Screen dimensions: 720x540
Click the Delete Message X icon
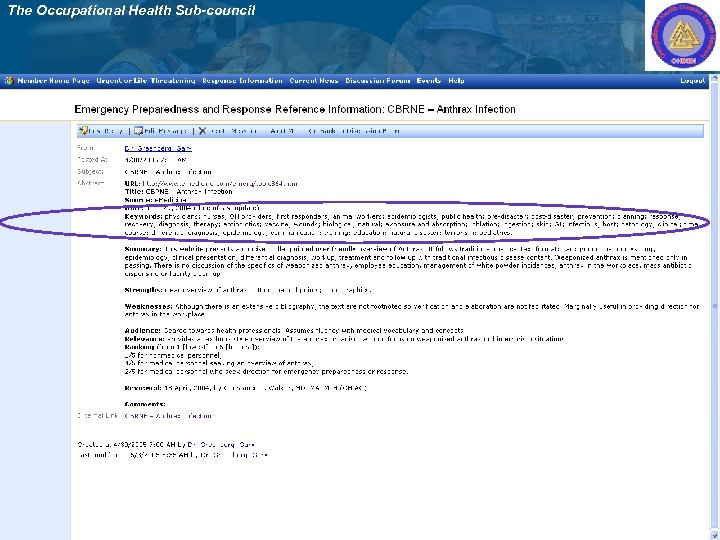(x=202, y=131)
